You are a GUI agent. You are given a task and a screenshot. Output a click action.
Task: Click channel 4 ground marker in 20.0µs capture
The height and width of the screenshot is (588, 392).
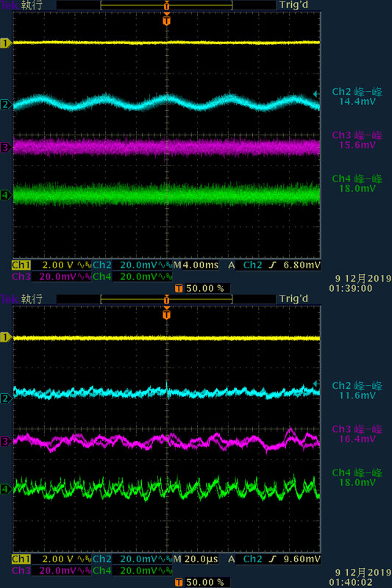click(5, 489)
